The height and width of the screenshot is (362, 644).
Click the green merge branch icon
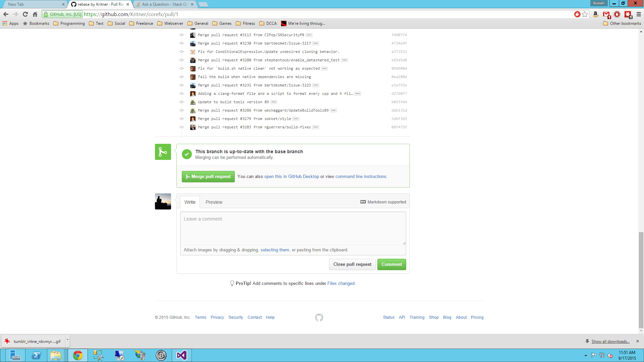pos(163,152)
